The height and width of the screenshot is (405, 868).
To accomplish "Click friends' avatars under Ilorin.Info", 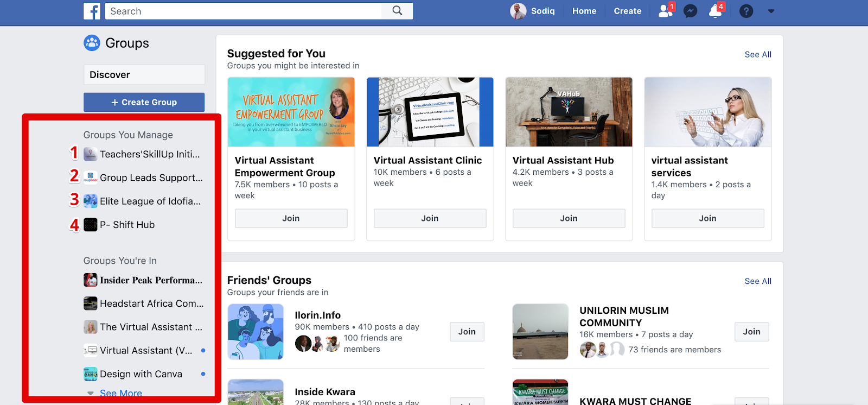I will pos(317,343).
